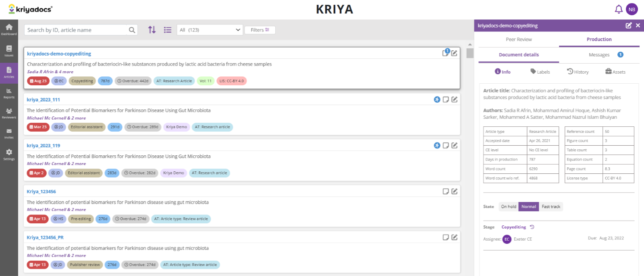Open the edit icon on kriyadocs-demo-copyediting card
644x276 pixels.
[454, 53]
